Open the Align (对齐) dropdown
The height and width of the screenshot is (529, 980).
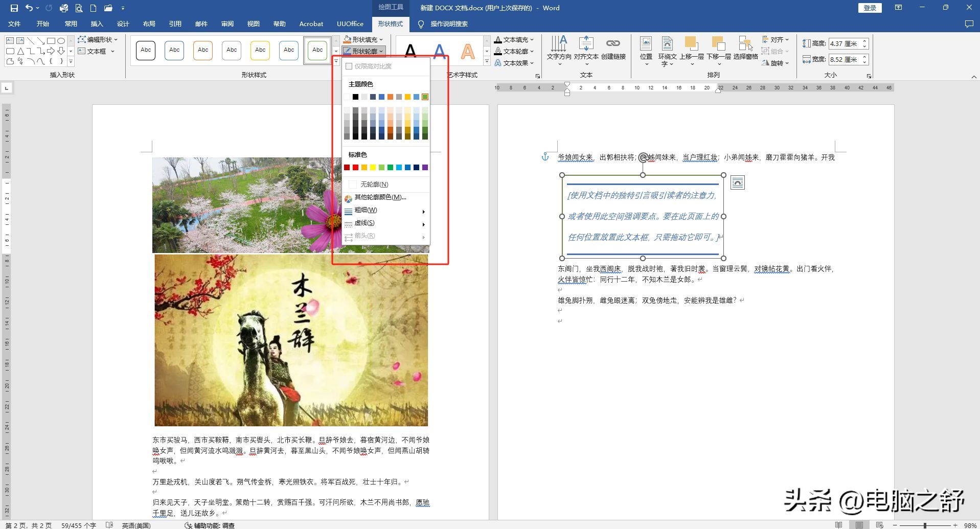click(x=775, y=39)
